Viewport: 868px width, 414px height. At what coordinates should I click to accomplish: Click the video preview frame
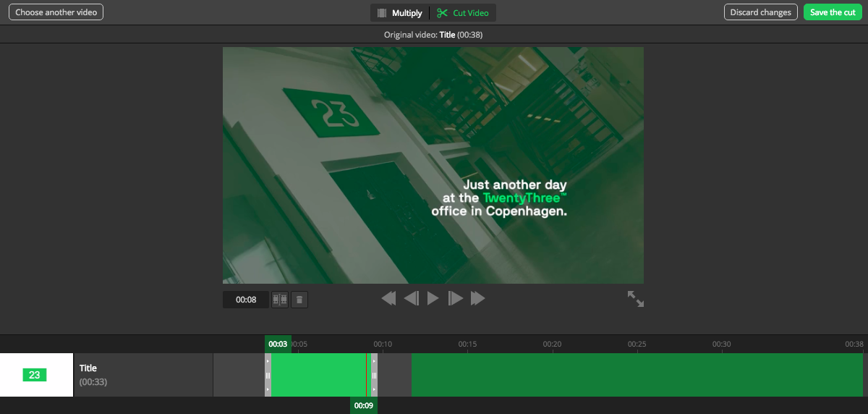pos(433,165)
